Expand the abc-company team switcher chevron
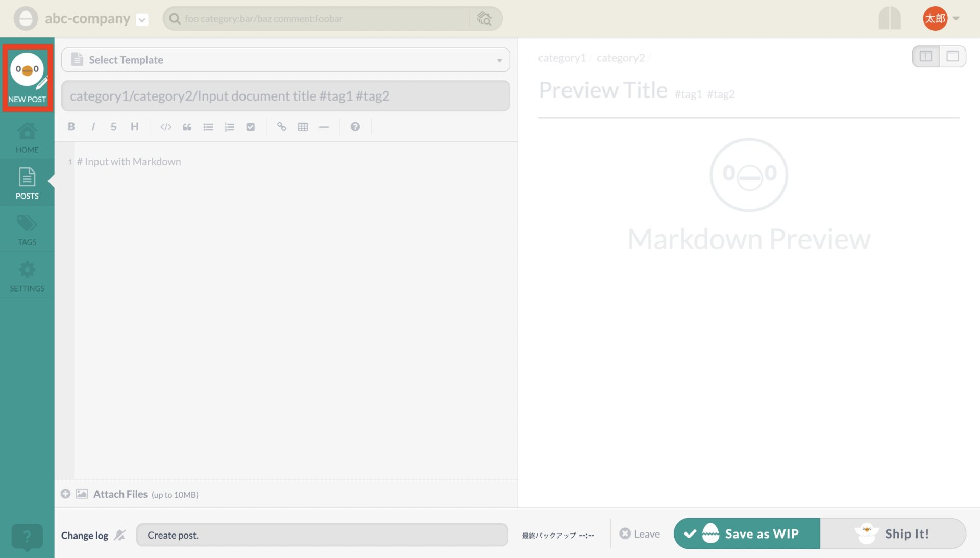Screen dimensions: 980x558 (142, 20)
